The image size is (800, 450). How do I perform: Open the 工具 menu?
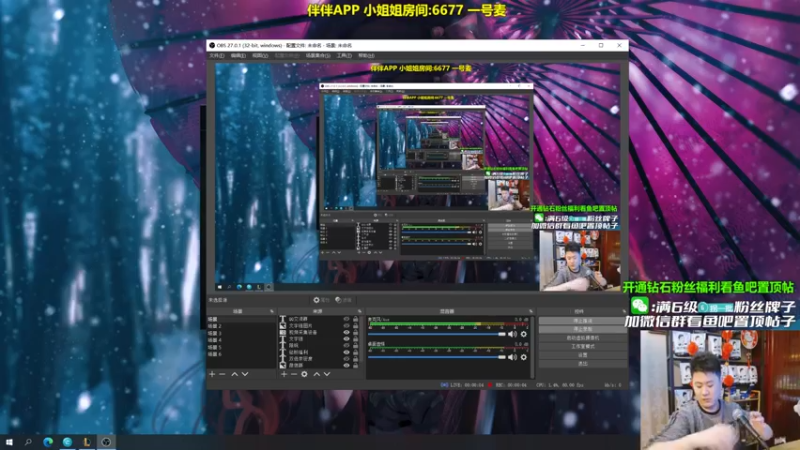[344, 56]
